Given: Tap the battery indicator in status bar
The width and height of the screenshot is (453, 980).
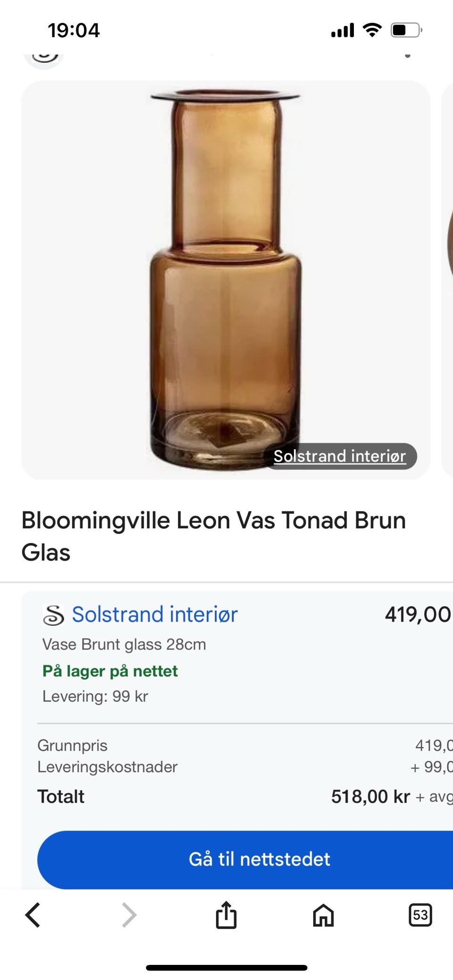Looking at the screenshot, I should point(406,30).
